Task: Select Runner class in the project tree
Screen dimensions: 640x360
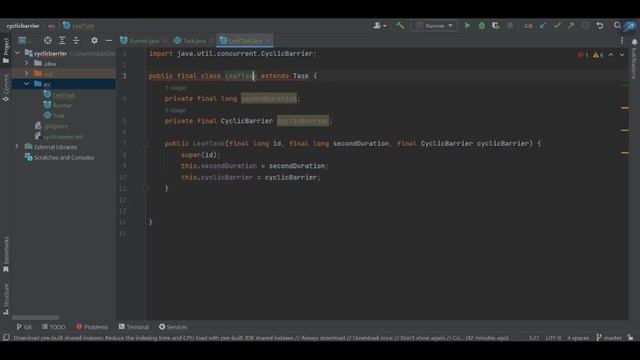Action: tap(62, 105)
